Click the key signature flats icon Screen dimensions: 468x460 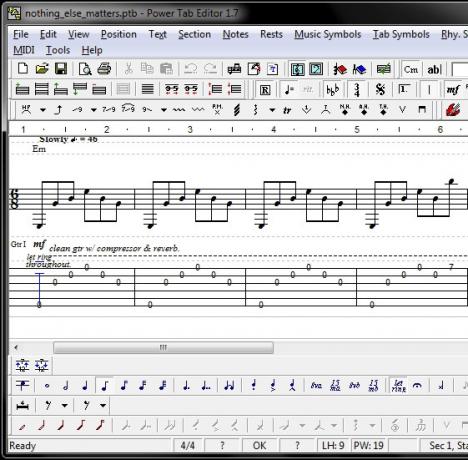[x=333, y=90]
